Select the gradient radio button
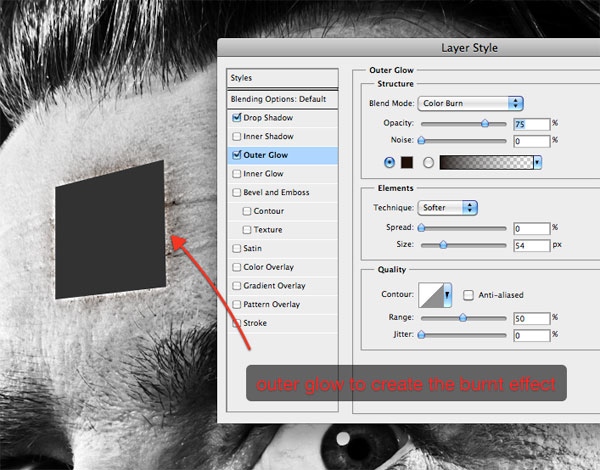Viewport: 600px width, 470px height. pyautogui.click(x=428, y=163)
